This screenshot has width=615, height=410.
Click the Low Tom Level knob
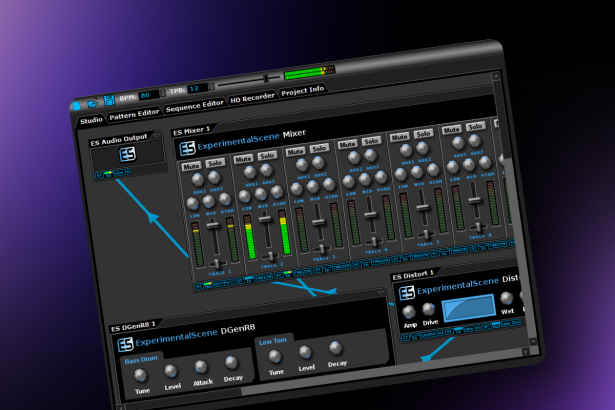305,352
